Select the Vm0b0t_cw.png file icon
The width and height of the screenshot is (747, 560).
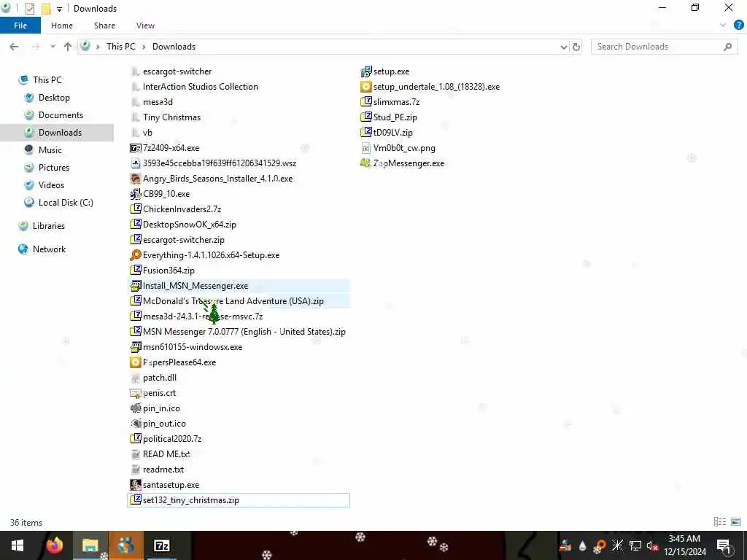pos(366,148)
